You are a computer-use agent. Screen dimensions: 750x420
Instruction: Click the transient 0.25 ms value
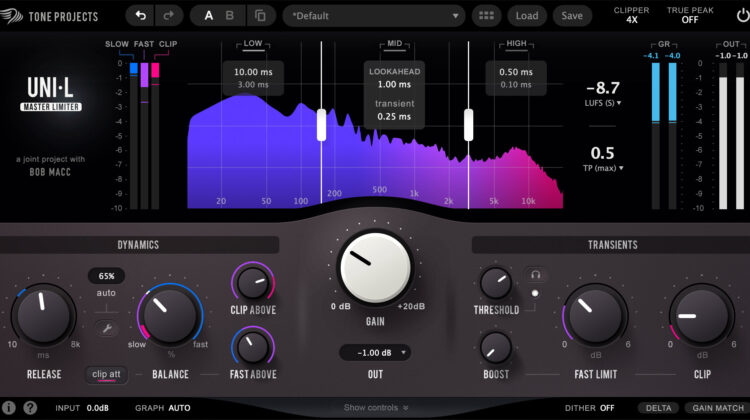[394, 116]
